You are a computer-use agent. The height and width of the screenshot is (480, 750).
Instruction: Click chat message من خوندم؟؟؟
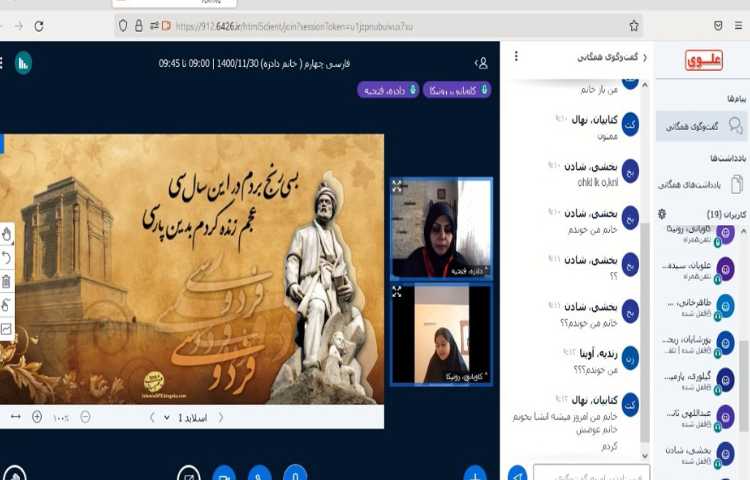click(x=596, y=371)
